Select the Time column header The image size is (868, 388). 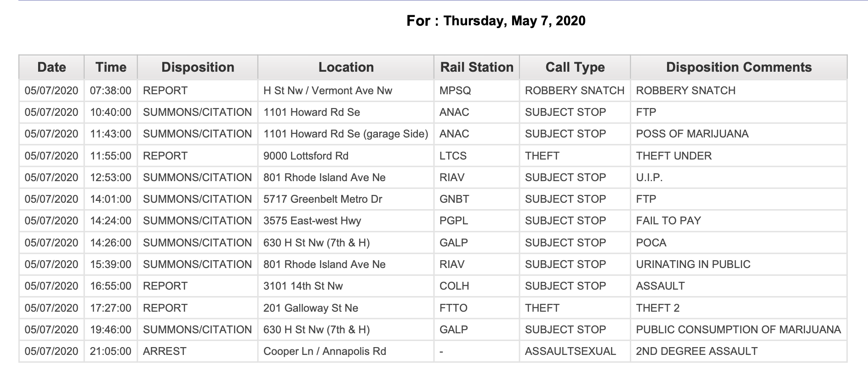111,67
